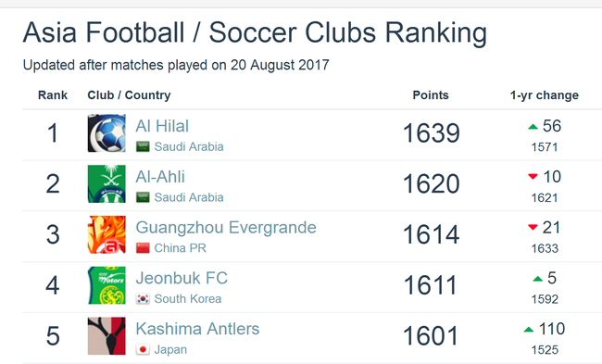Visit the Kashima Antlers link
602x364 pixels.
(x=197, y=329)
